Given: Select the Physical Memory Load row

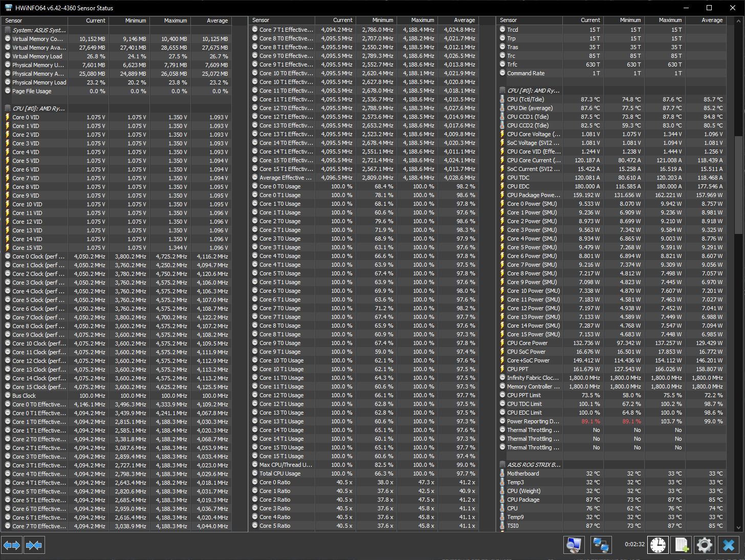Looking at the screenshot, I should tap(117, 82).
